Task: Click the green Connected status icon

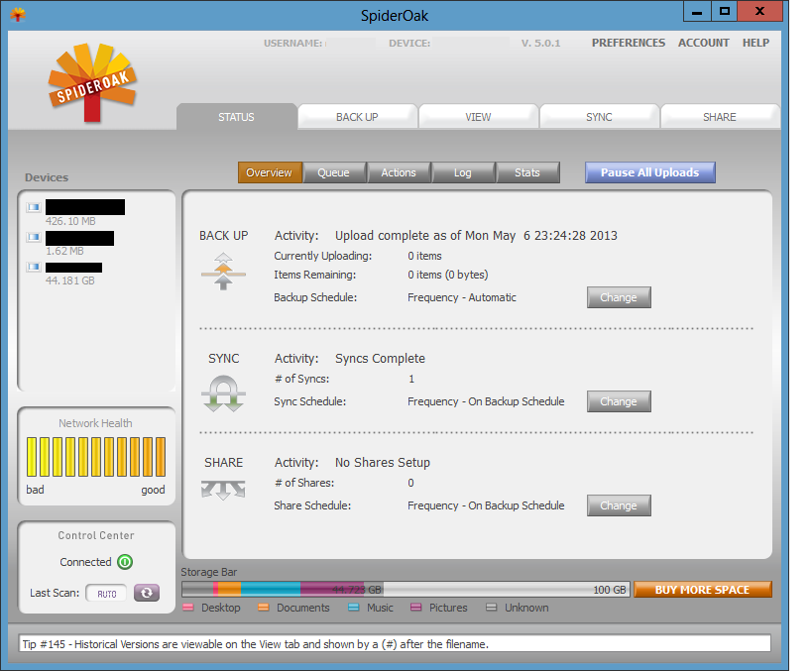Action: (125, 562)
